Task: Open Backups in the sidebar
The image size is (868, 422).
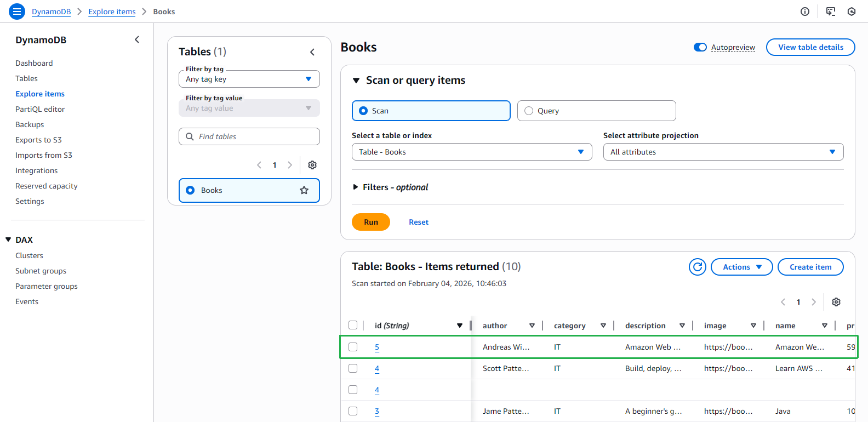Action: [x=30, y=124]
